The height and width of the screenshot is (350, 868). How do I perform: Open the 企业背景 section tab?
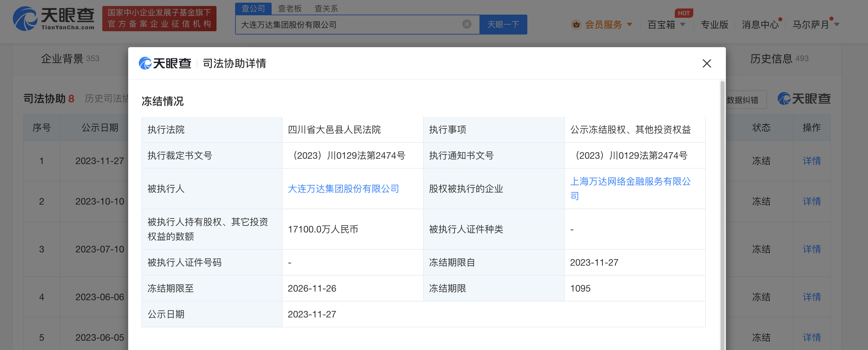70,59
